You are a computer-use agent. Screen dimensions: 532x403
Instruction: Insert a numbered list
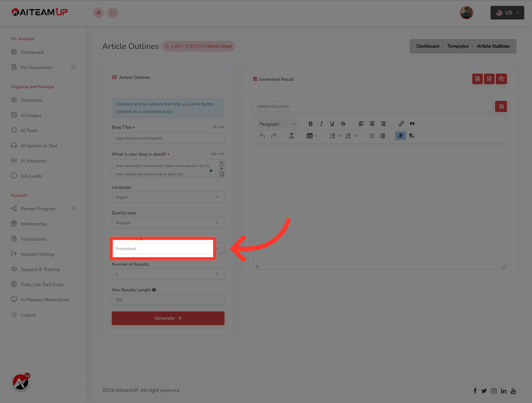[x=348, y=136]
